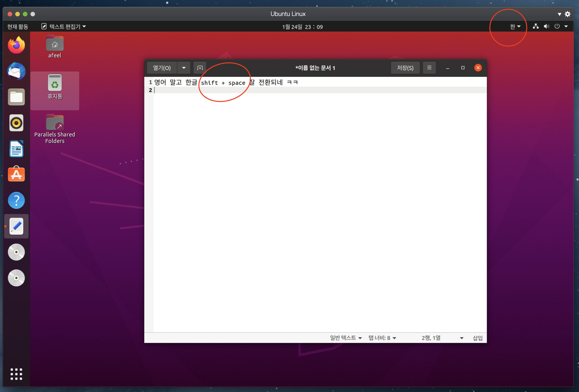Open the Help icon in dock
Viewport: 579px width, 392px height.
(16, 200)
